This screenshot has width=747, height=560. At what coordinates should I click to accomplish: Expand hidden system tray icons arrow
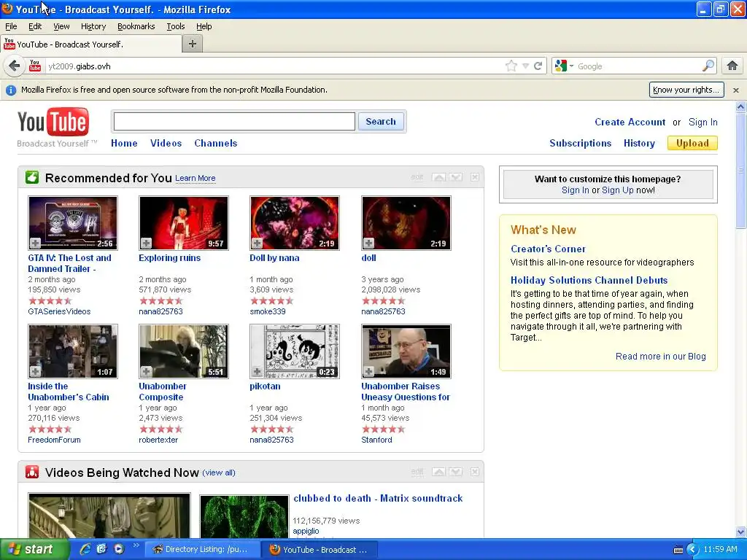(693, 550)
